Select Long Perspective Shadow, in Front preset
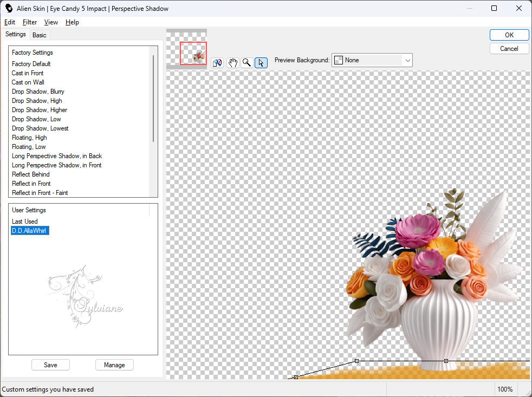Screen dimensions: 532x397 click(x=57, y=165)
